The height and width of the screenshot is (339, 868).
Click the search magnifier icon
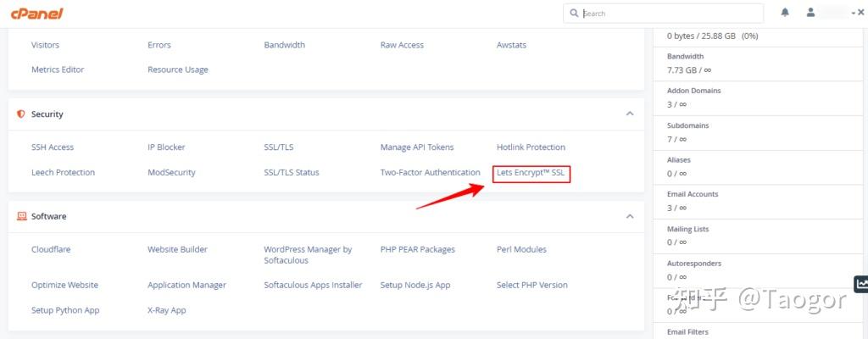574,14
